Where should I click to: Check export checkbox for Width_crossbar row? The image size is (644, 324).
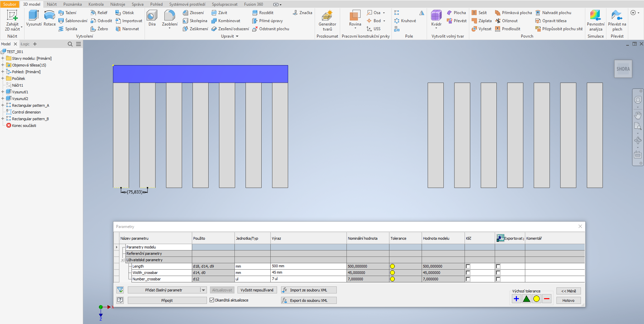click(498, 273)
